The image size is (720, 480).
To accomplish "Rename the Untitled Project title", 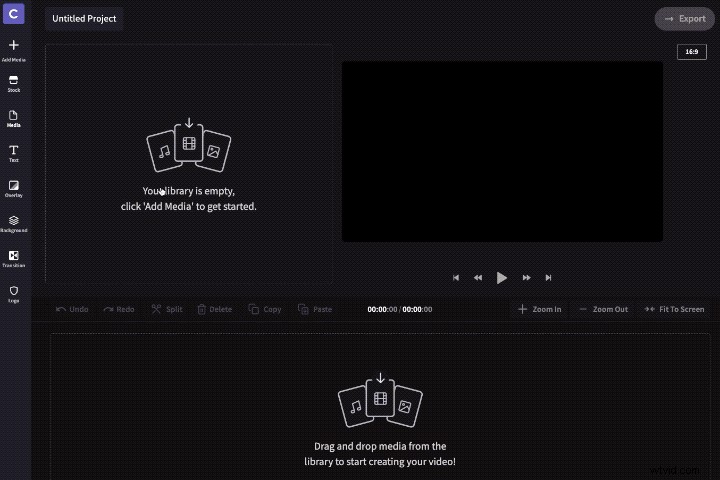I will point(84,18).
